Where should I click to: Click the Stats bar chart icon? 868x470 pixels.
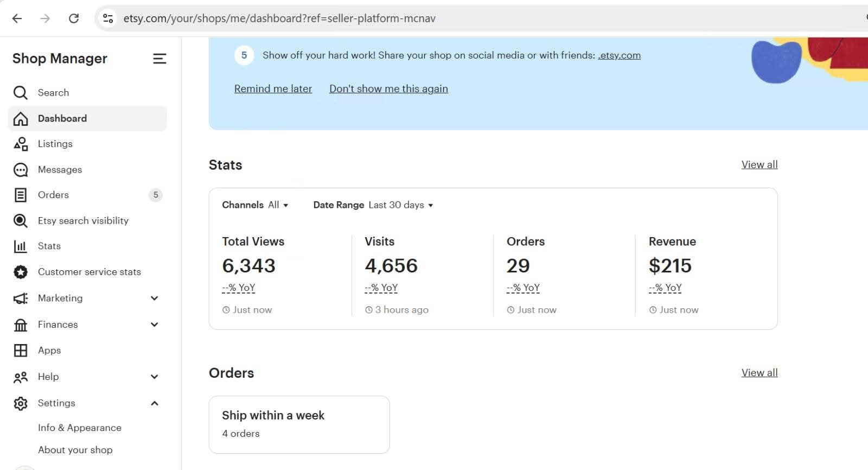pos(20,246)
